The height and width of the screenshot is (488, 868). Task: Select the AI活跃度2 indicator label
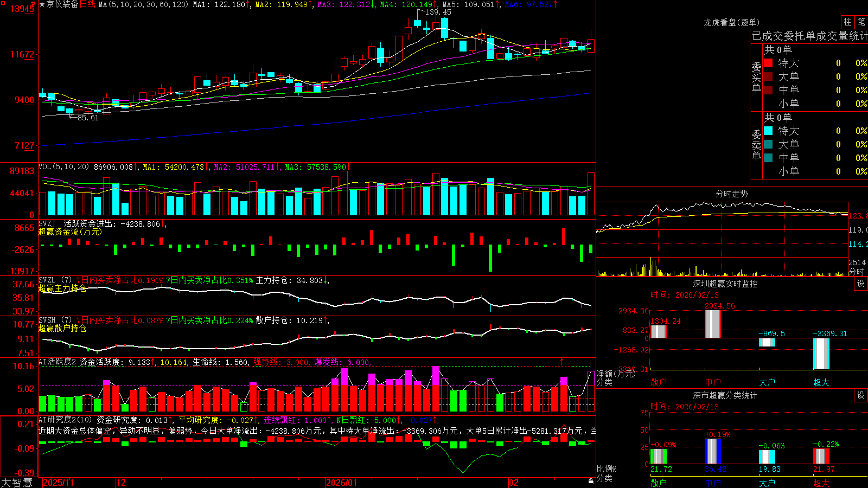(x=58, y=362)
